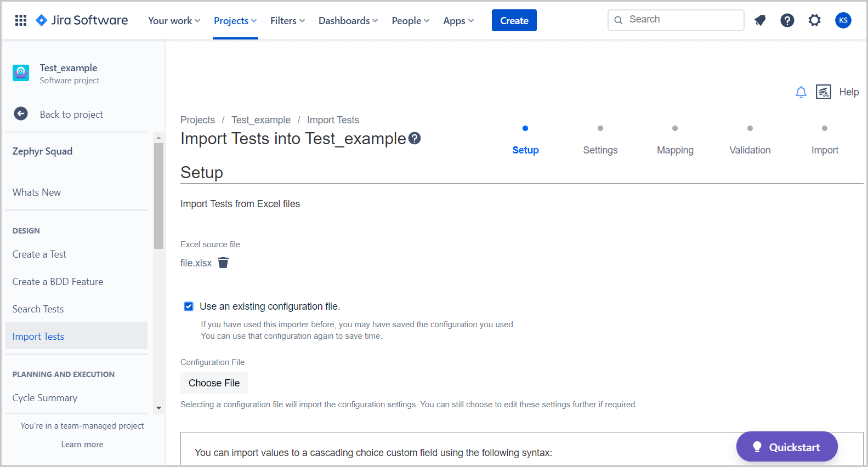The image size is (868, 467).
Task: Open the notifications icon in top bar
Action: point(760,20)
